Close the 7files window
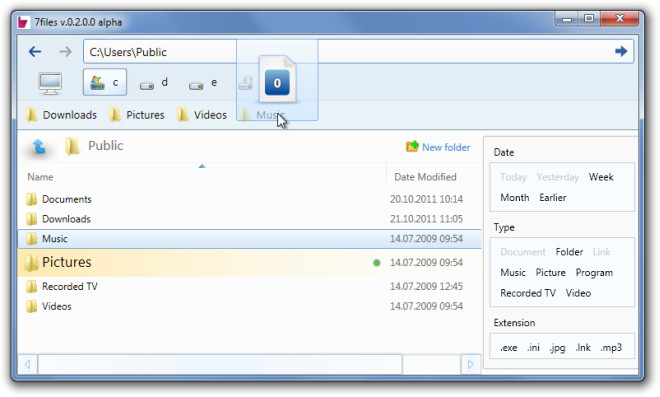The image size is (660, 397). coord(619,19)
